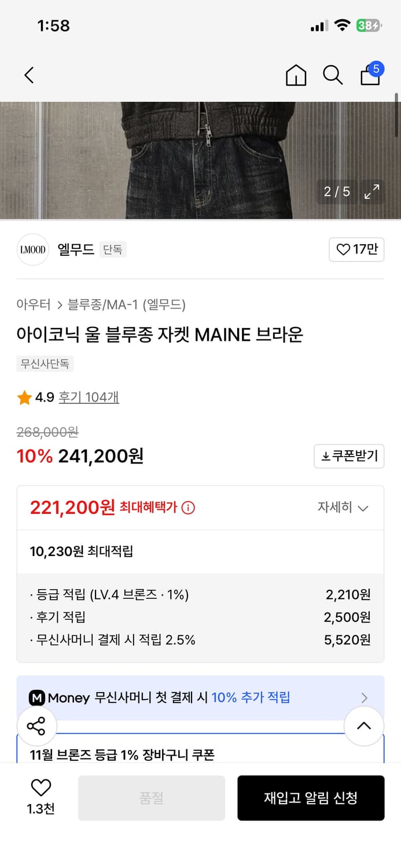
Task: Tap the search magnifier icon
Action: pyautogui.click(x=333, y=75)
